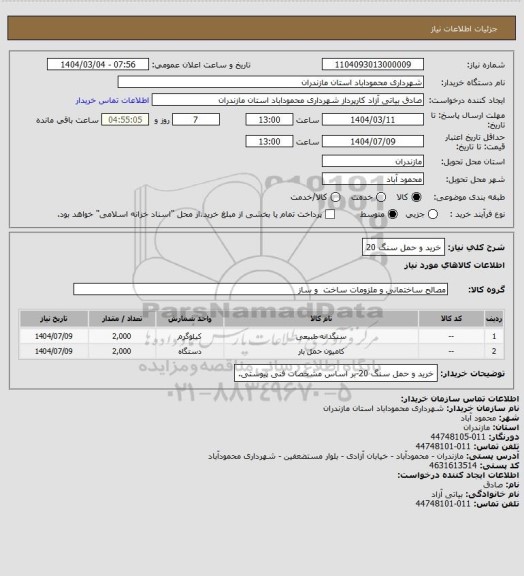Choose the جزیی purchase type radio
The image size is (524, 576).
pyautogui.click(x=433, y=214)
